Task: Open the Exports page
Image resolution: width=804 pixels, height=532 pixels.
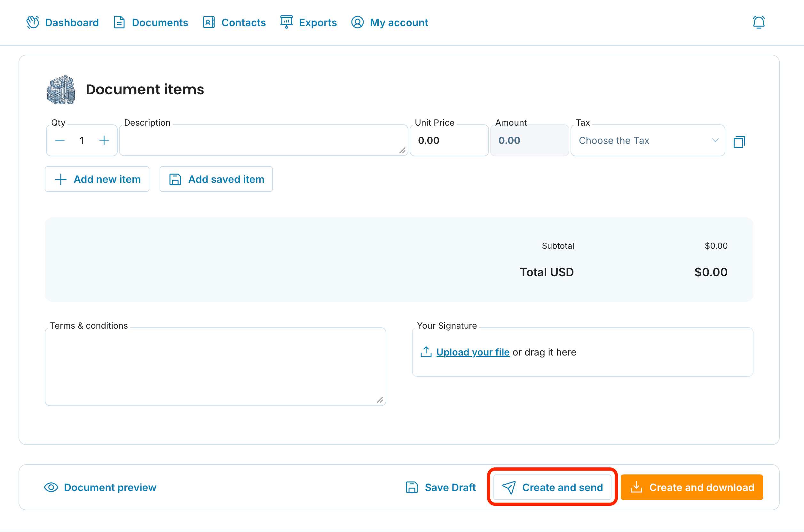Action: point(309,22)
